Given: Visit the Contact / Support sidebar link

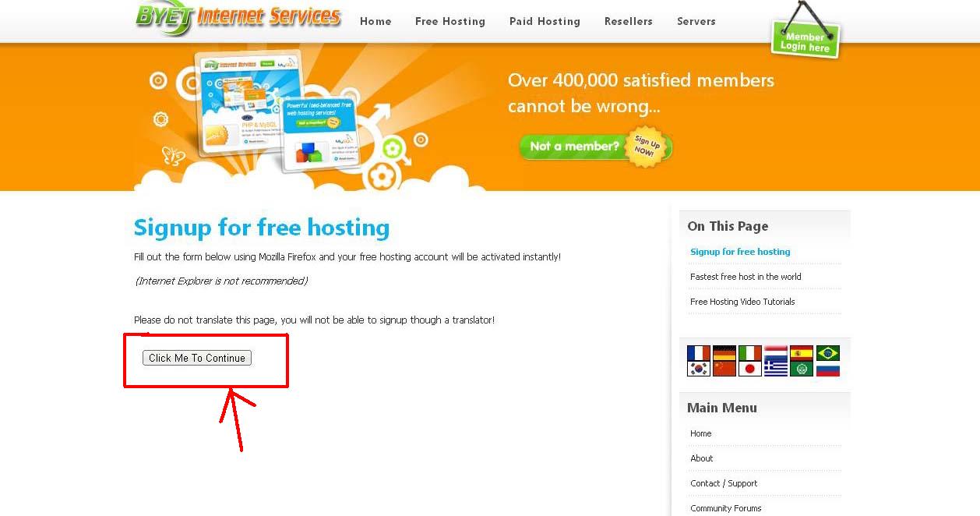Looking at the screenshot, I should (724, 483).
